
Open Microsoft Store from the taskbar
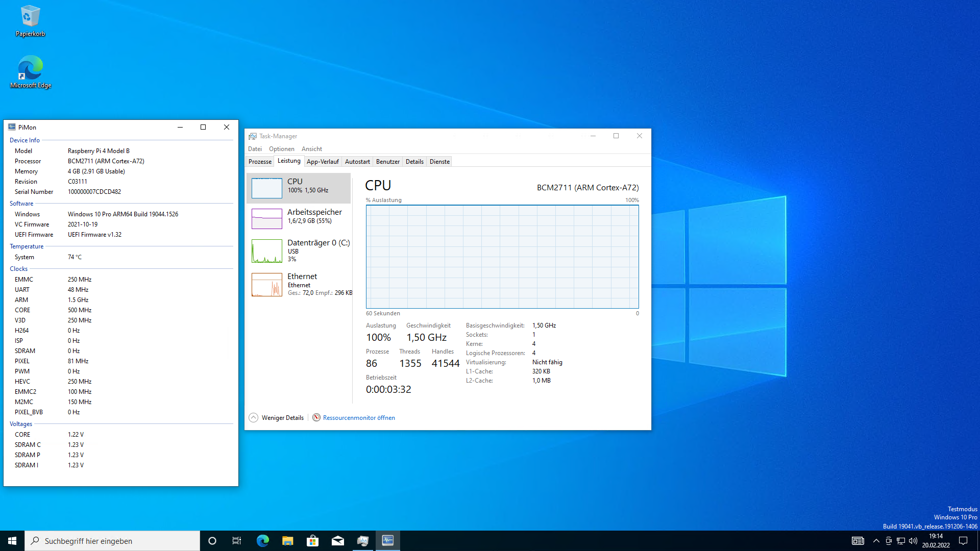(x=312, y=541)
